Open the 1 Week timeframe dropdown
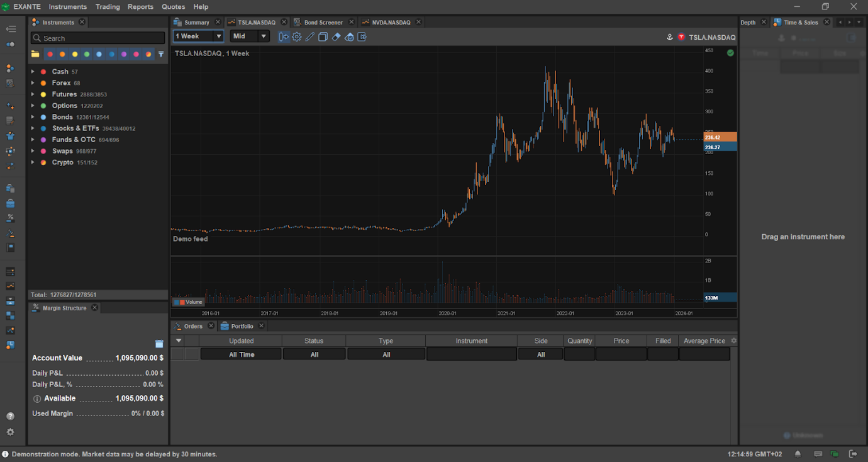This screenshot has width=868, height=462. point(198,37)
